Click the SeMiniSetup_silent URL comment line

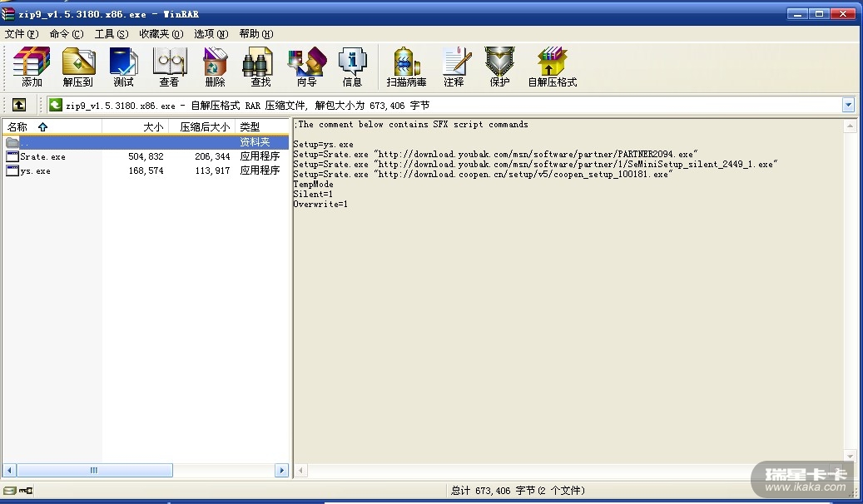pyautogui.click(x=535, y=164)
